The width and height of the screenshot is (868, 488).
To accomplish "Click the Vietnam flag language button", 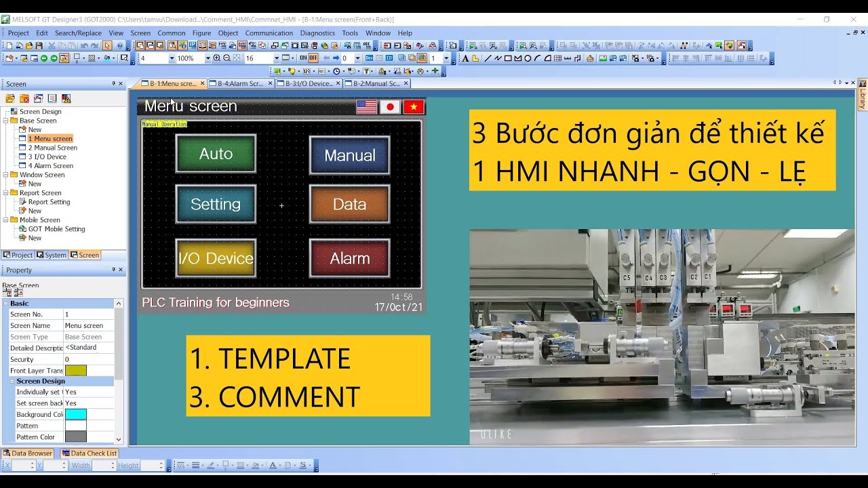I will coord(414,107).
